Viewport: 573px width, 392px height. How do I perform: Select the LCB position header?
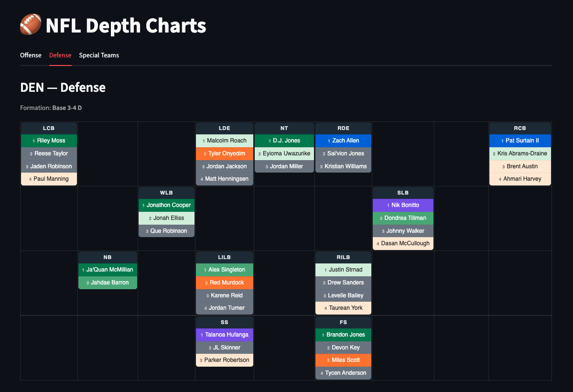(x=49, y=128)
